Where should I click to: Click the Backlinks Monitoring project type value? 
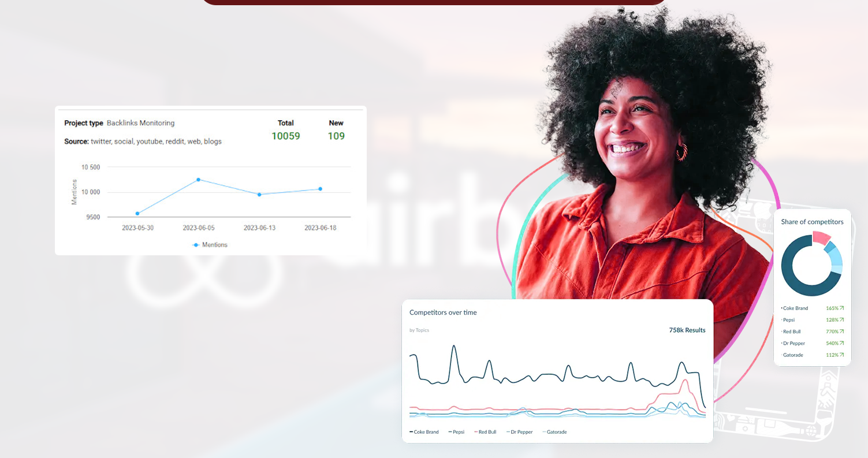point(140,123)
